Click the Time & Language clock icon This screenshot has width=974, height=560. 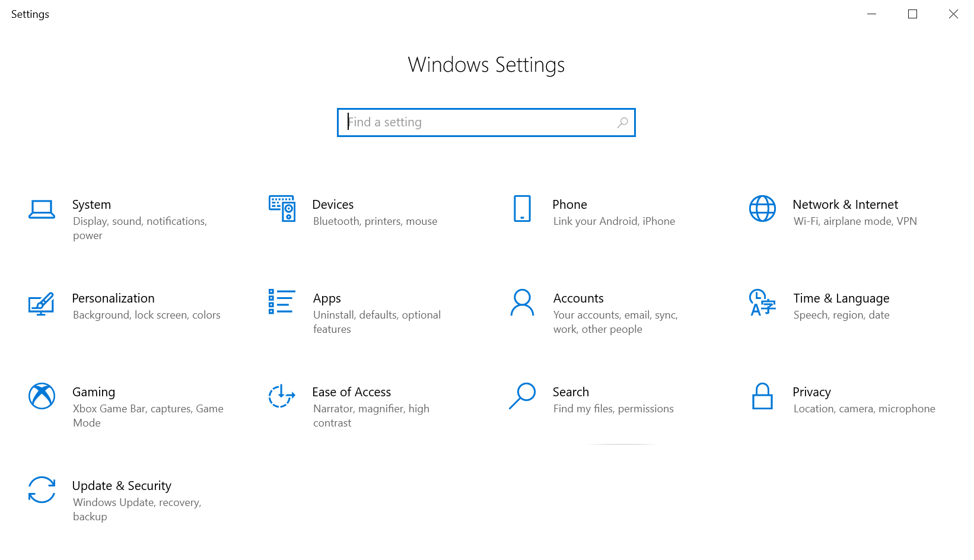click(762, 303)
